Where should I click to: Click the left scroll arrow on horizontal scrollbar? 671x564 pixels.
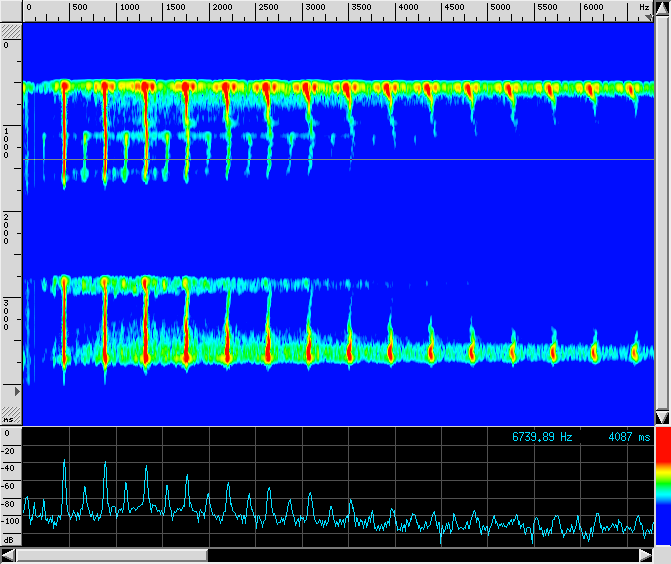click(8, 555)
